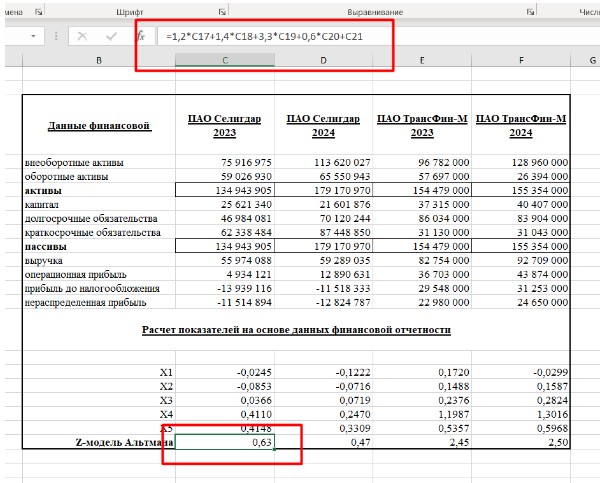Select column E header
Screen dimensions: 600x483
click(x=423, y=62)
